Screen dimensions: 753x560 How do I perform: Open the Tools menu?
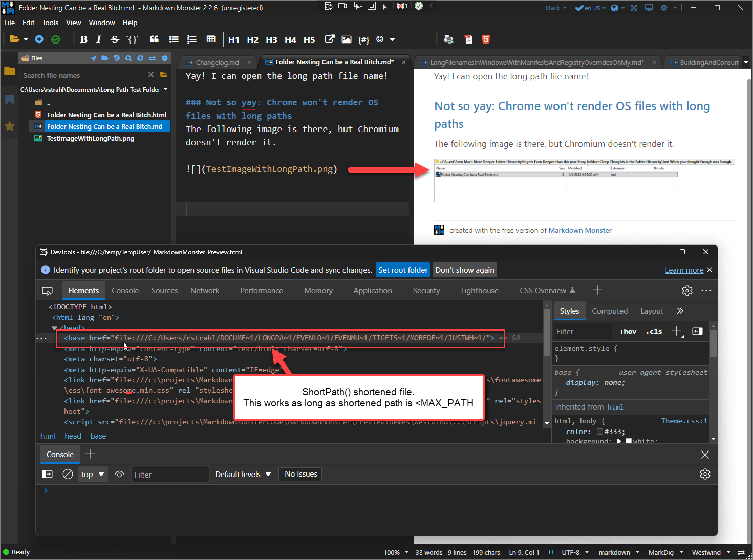click(x=50, y=23)
